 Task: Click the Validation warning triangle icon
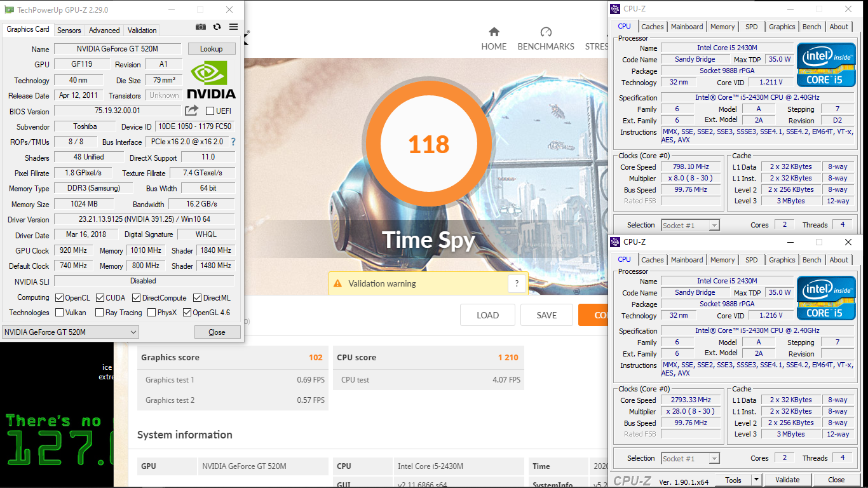click(x=337, y=283)
